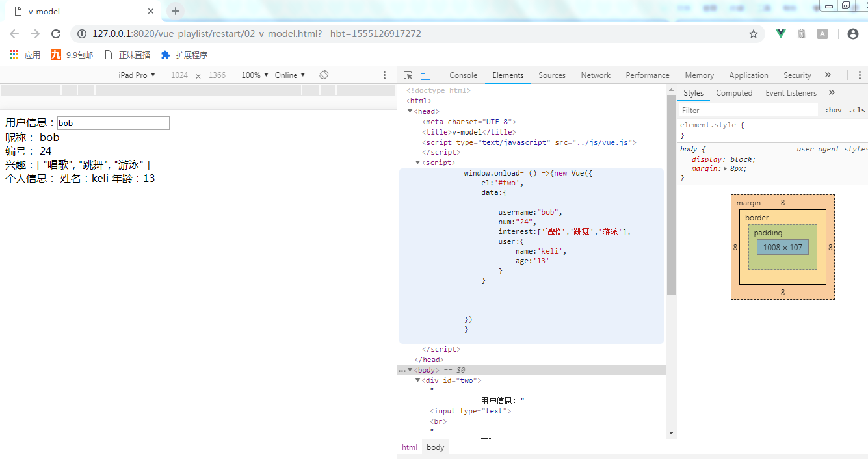Screen dimensions: 868x459
Task: Open the Computed pane tab
Action: pyautogui.click(x=734, y=93)
